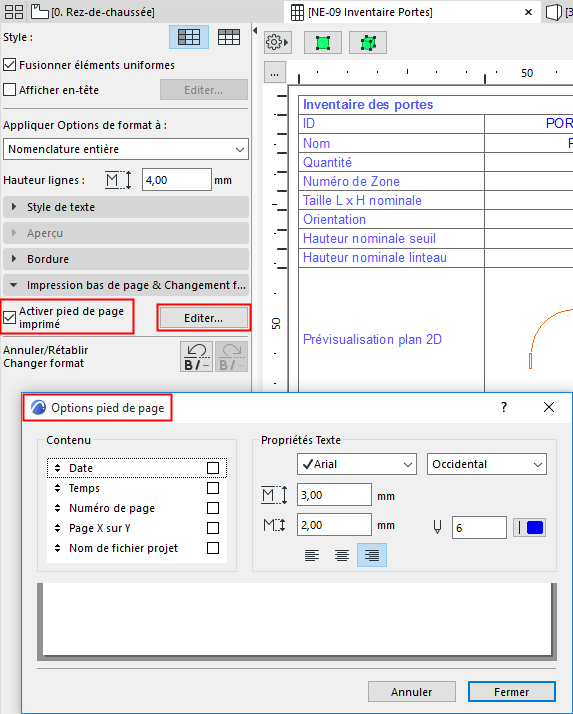Click the pen number 6 field
The image size is (573, 714).
pyautogui.click(x=479, y=527)
